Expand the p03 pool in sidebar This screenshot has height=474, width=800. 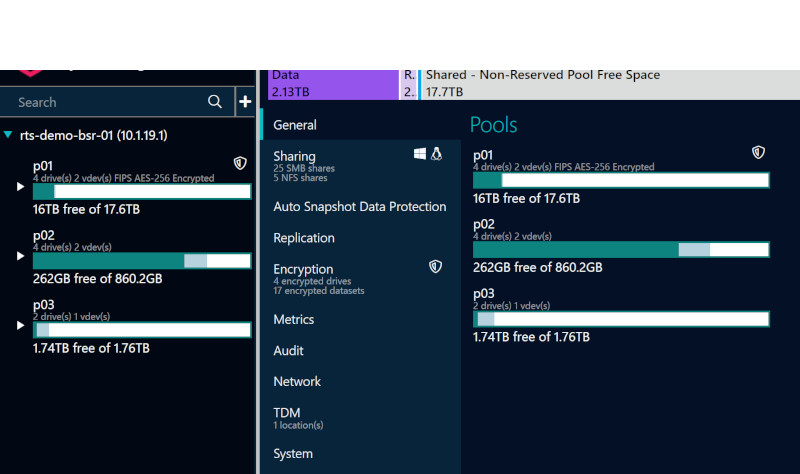tap(20, 325)
